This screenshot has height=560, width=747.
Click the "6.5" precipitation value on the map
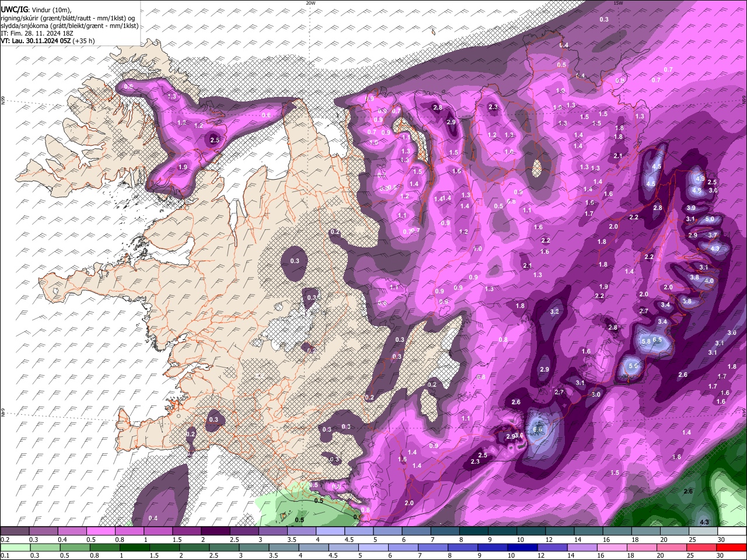(657, 339)
